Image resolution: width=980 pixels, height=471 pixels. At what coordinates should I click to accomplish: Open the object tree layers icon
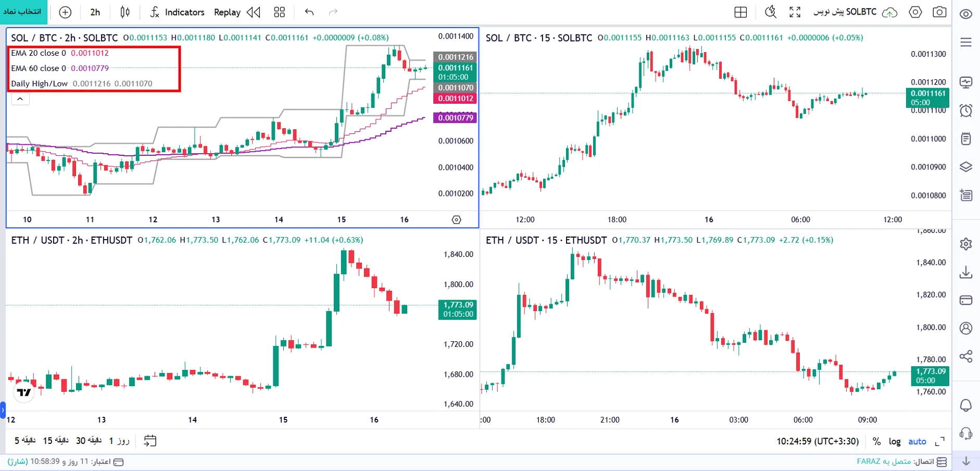(966, 167)
